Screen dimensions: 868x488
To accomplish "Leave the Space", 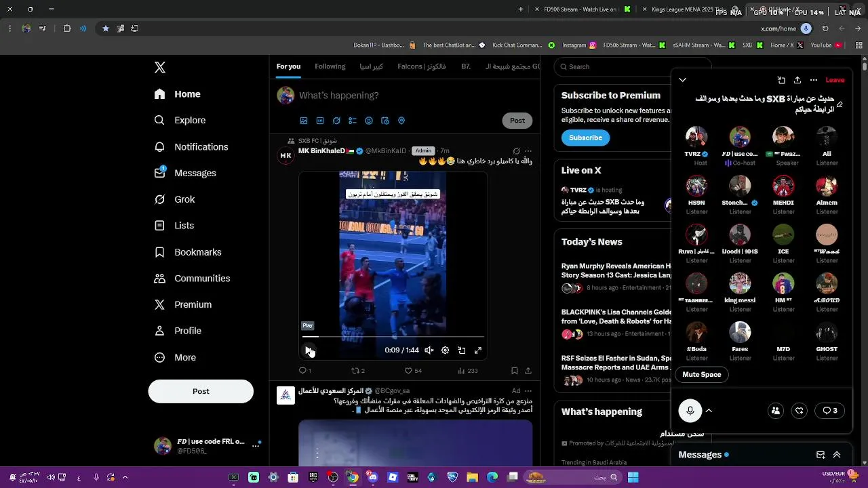I will tap(835, 80).
